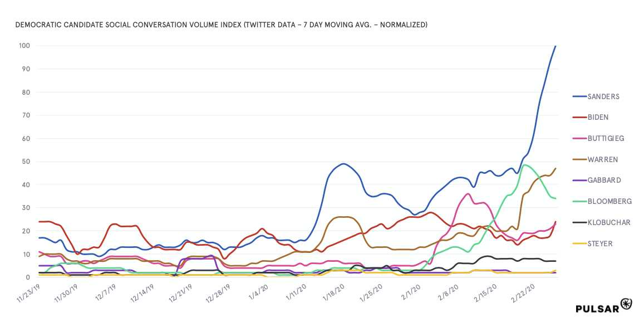Click the 100 y-axis value label
This screenshot has width=644, height=322.
tap(24, 46)
